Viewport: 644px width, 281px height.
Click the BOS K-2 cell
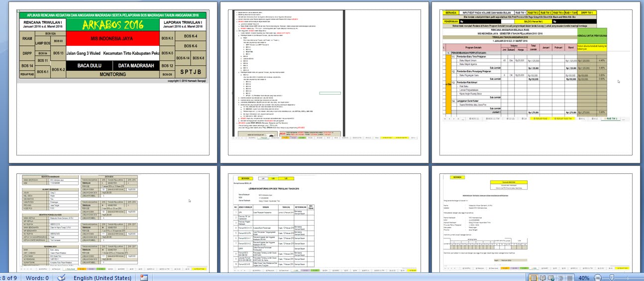point(58,69)
